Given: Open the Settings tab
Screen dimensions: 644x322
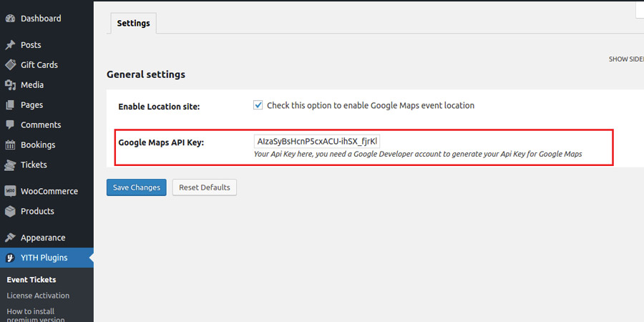Looking at the screenshot, I should 134,24.
